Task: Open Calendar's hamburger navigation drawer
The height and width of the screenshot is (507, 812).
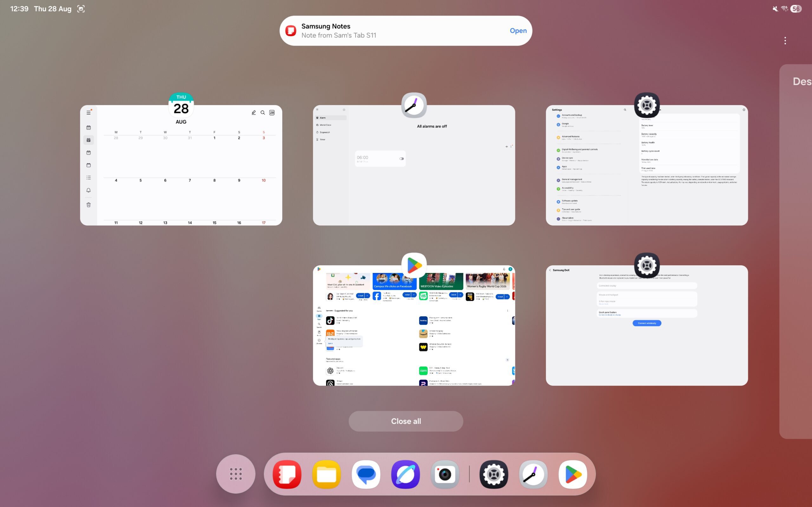Action: (88, 112)
